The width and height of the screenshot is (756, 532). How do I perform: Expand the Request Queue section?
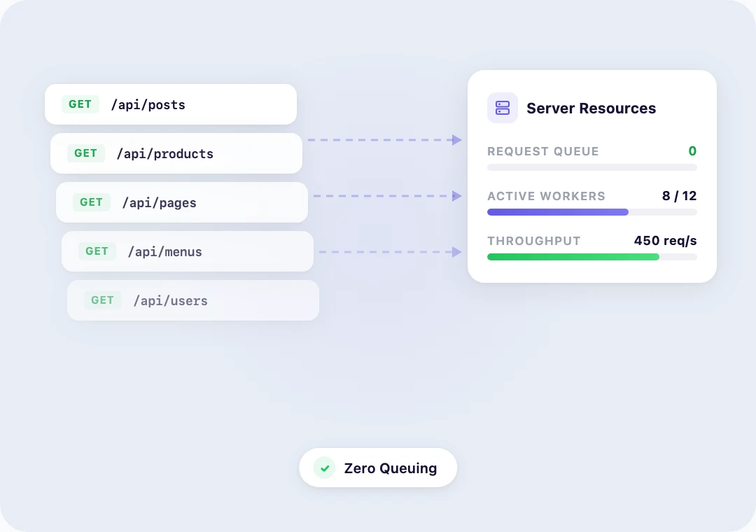click(x=592, y=157)
